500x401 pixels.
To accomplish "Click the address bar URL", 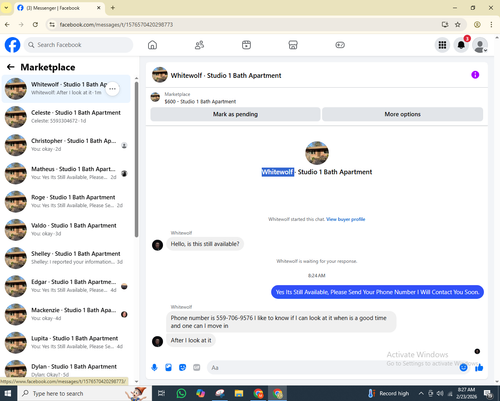I will pyautogui.click(x=116, y=24).
